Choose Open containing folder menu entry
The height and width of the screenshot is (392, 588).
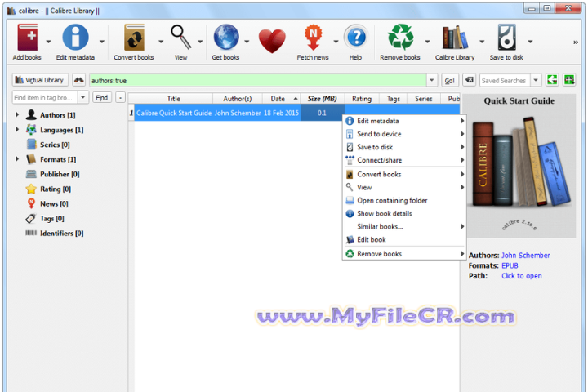click(x=405, y=200)
